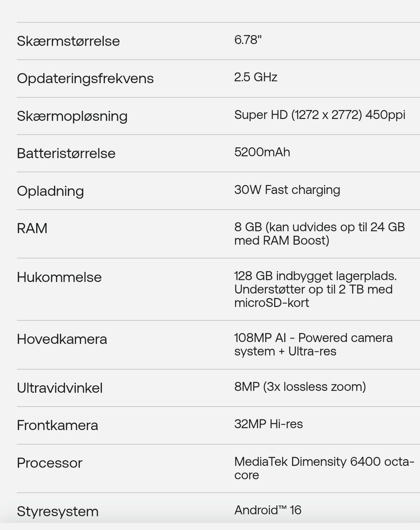420x530 pixels.
Task: Click the 32MP Hi-res frontkamera value
Action: pos(269,424)
